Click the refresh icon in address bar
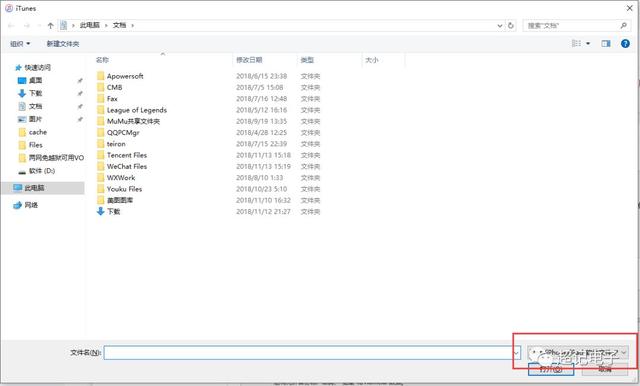The height and width of the screenshot is (386, 640). coord(511,25)
